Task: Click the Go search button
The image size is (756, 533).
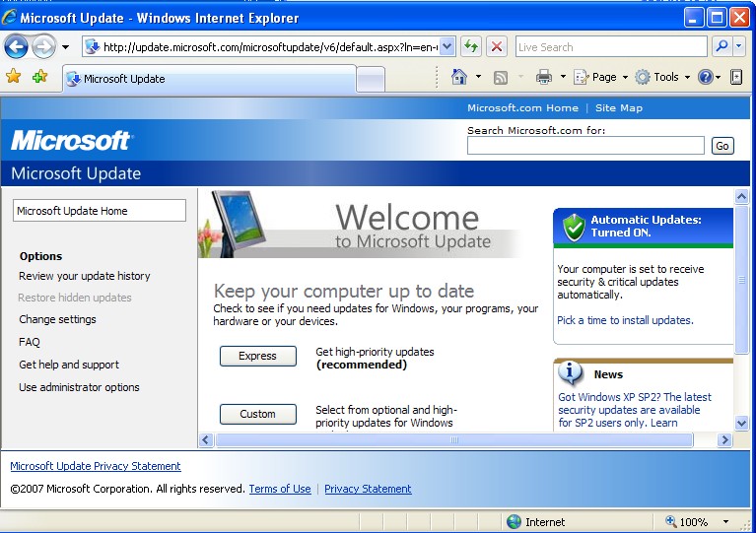Action: [722, 146]
